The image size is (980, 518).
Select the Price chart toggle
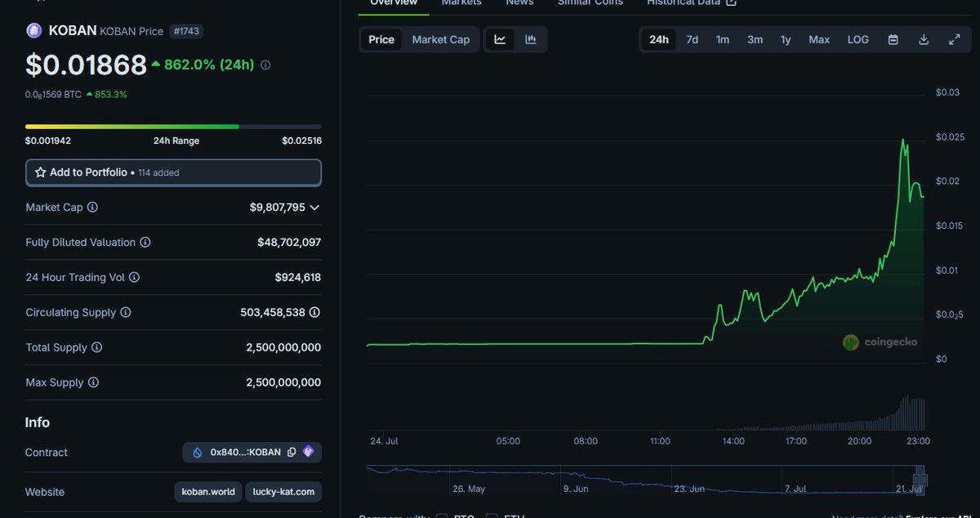pyautogui.click(x=381, y=39)
